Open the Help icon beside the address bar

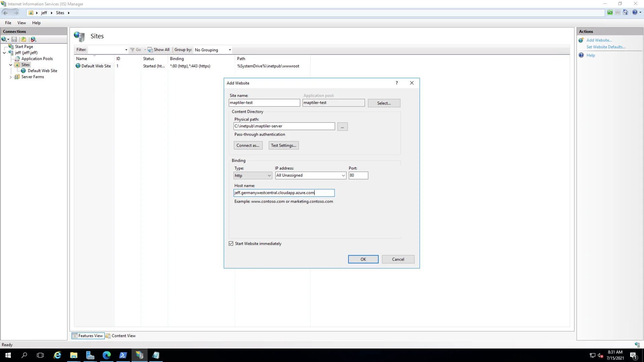click(635, 12)
